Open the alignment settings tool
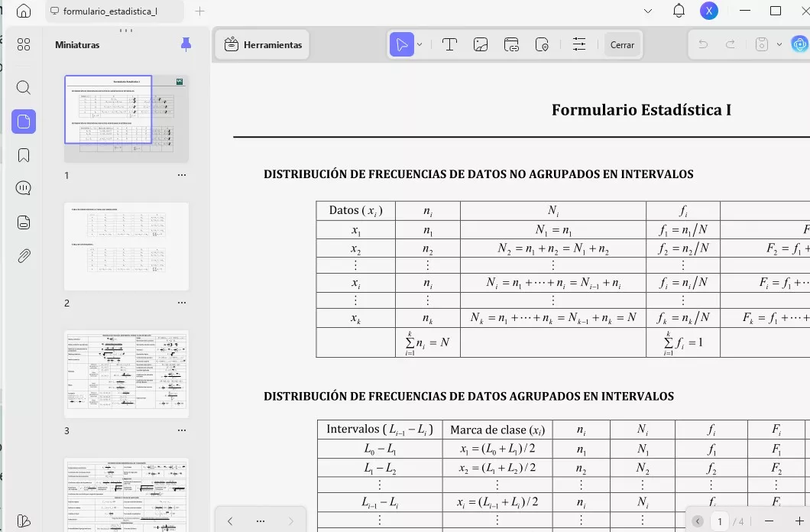Viewport: 810px width, 532px height. (579, 44)
